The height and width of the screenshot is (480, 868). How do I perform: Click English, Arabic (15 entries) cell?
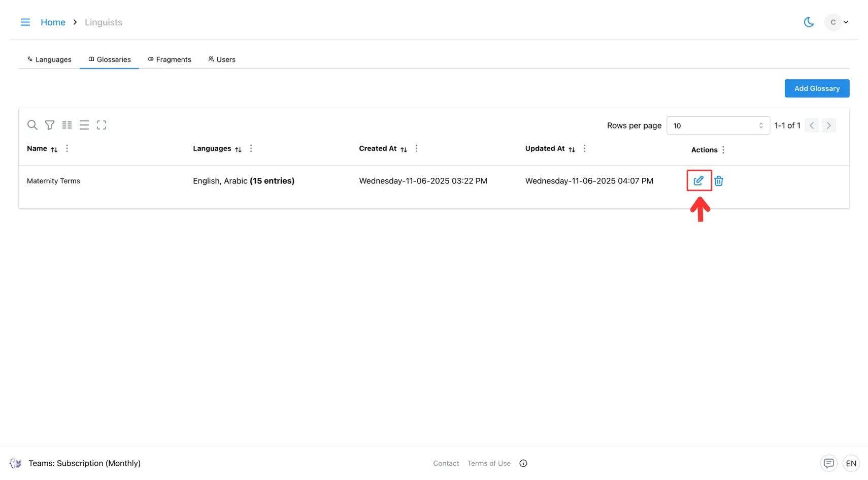pos(244,181)
